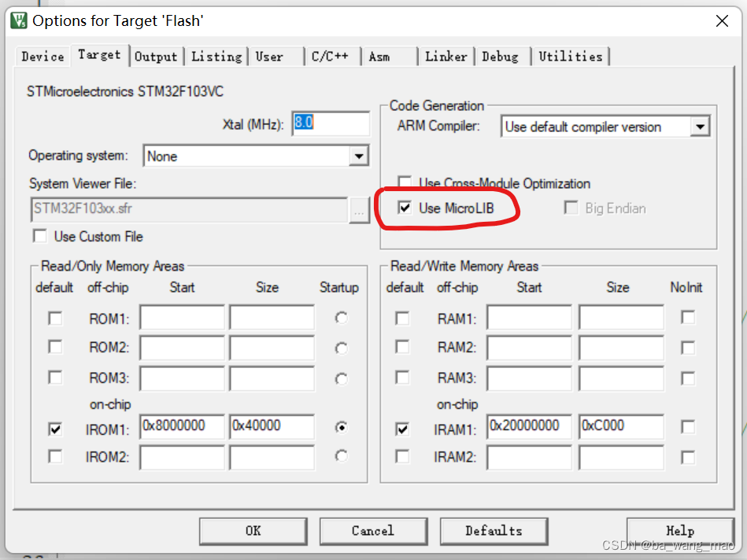This screenshot has height=560, width=747.
Task: Switch to the Device tab
Action: tap(43, 57)
